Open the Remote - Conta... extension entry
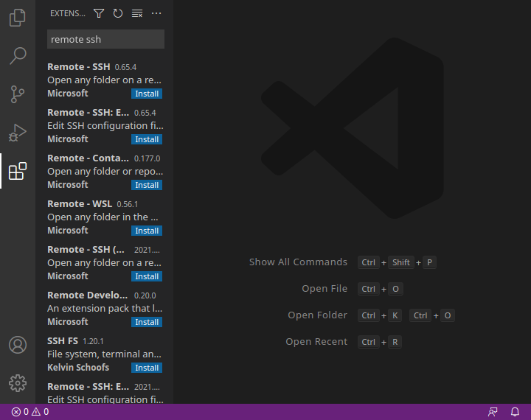Screen dimensions: 531x420 (x=105, y=171)
